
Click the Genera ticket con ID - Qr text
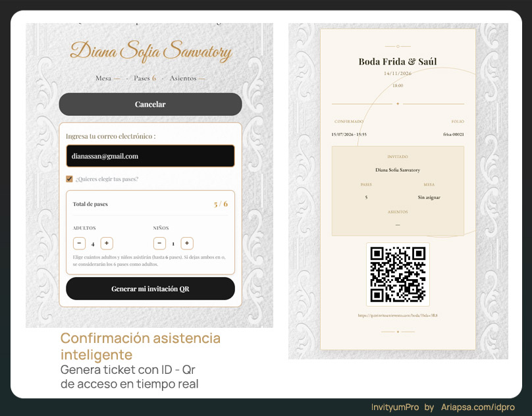[128, 369]
